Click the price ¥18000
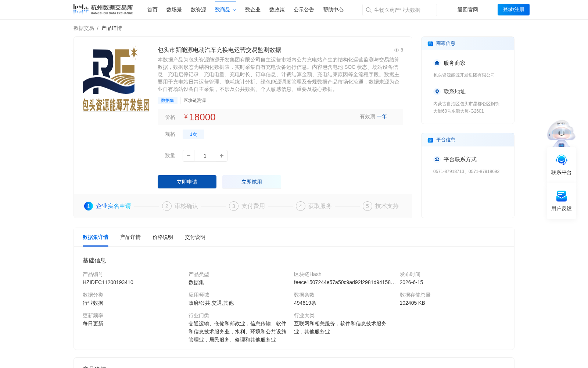 [200, 117]
